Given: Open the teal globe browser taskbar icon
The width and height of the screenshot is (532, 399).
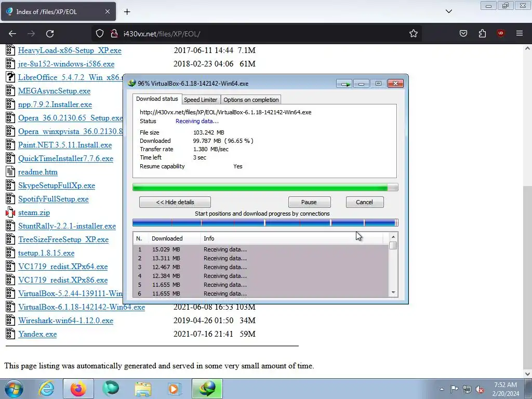Looking at the screenshot, I should [x=111, y=389].
